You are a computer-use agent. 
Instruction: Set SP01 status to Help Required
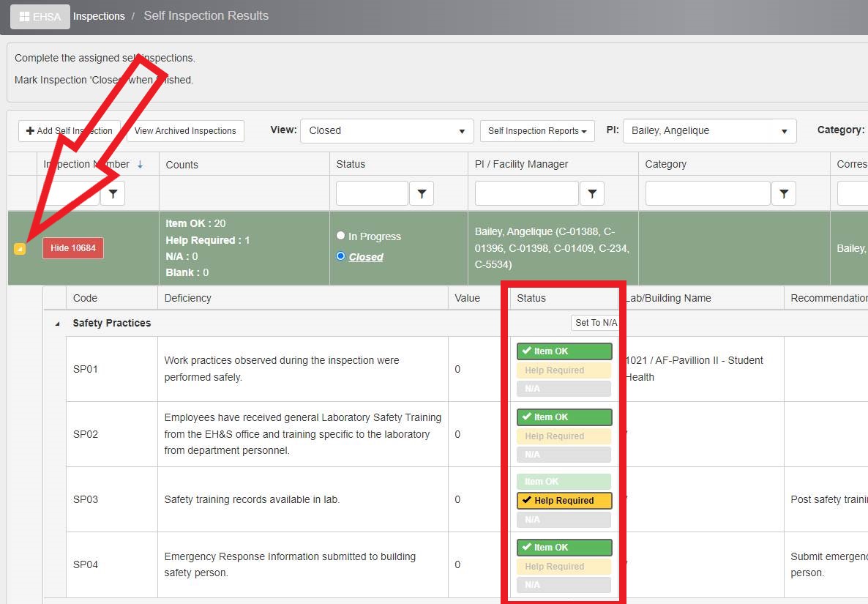click(x=564, y=370)
